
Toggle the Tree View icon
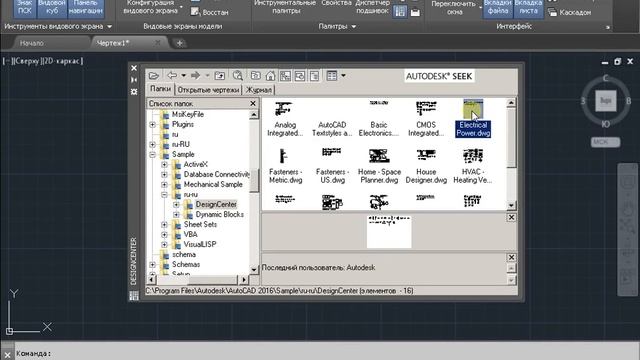285,76
